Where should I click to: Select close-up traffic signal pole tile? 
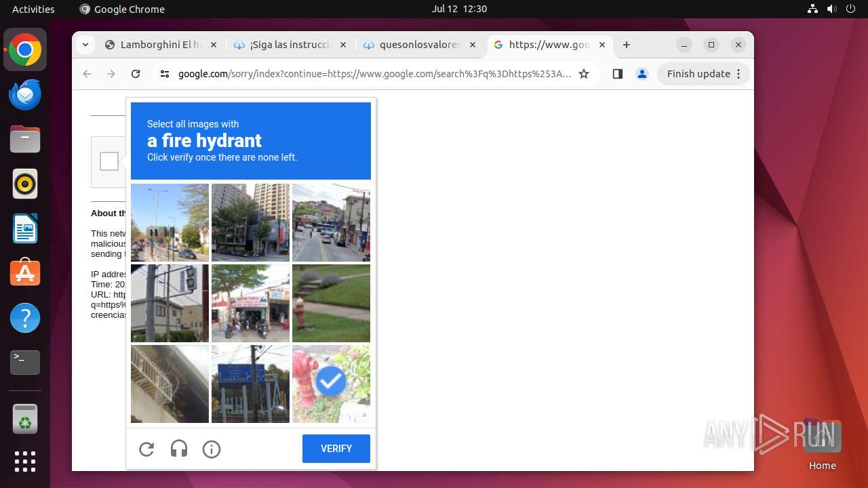[x=170, y=303]
